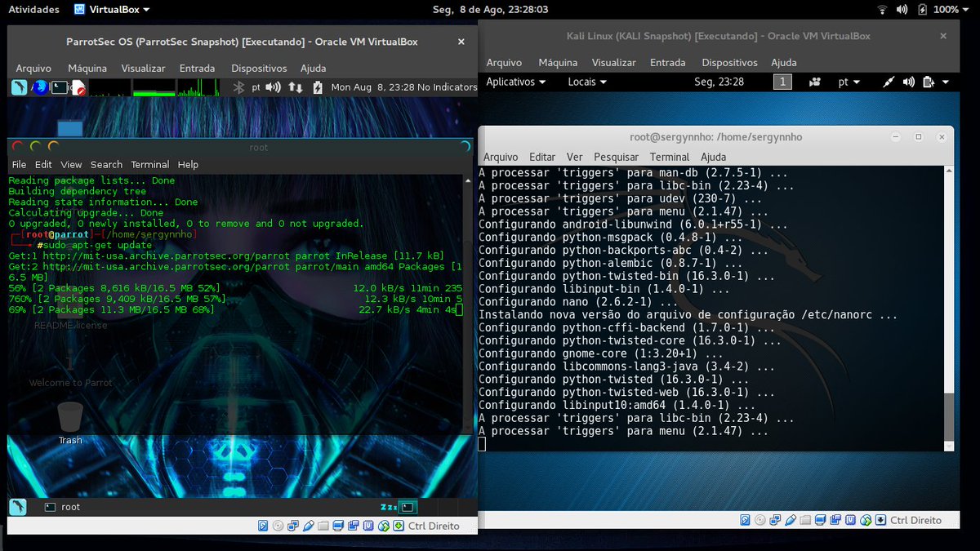This screenshot has height=551, width=980.
Task: Click the 'Configurando gnome-core (1:3.20+1)' line
Action: (x=601, y=353)
